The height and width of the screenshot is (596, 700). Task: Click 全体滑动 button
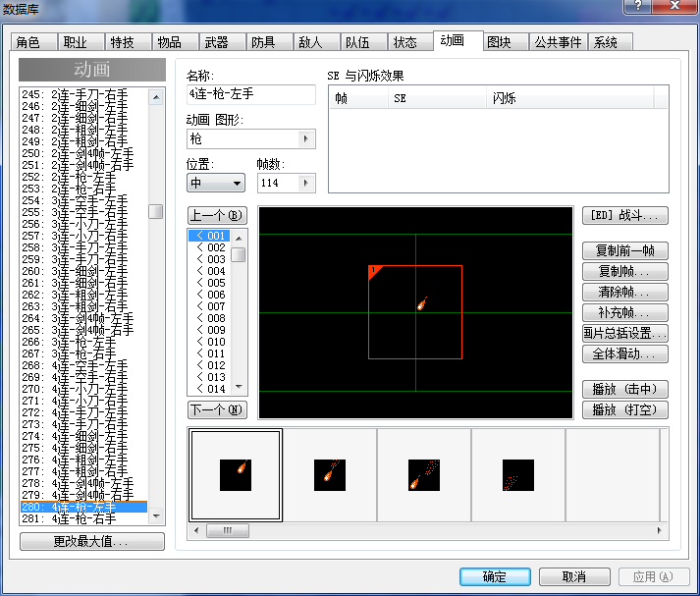[625, 354]
